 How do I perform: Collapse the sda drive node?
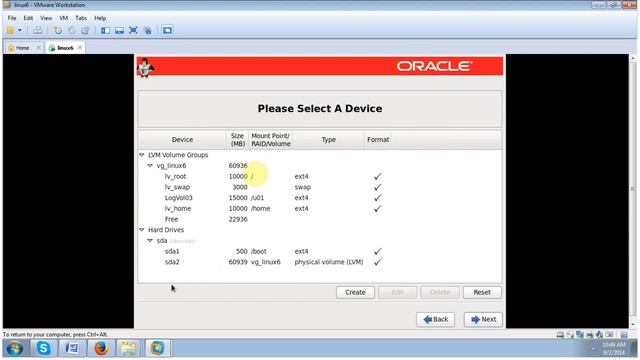[150, 240]
